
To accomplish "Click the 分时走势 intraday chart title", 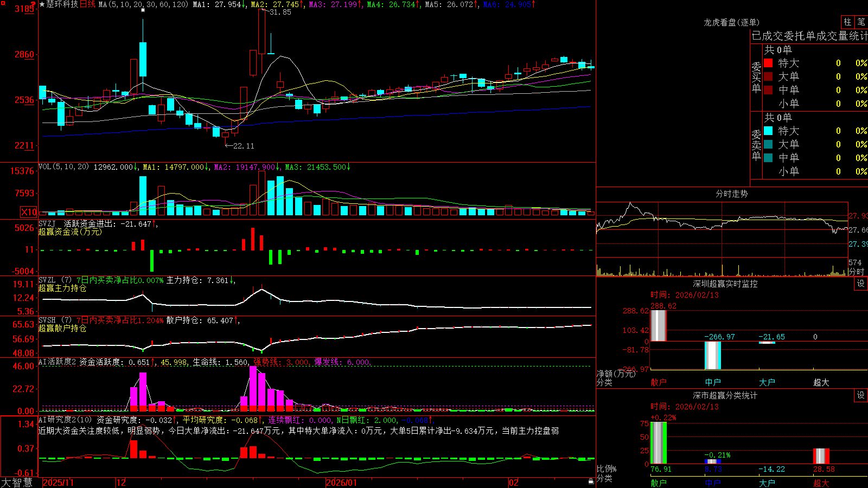I will (731, 194).
